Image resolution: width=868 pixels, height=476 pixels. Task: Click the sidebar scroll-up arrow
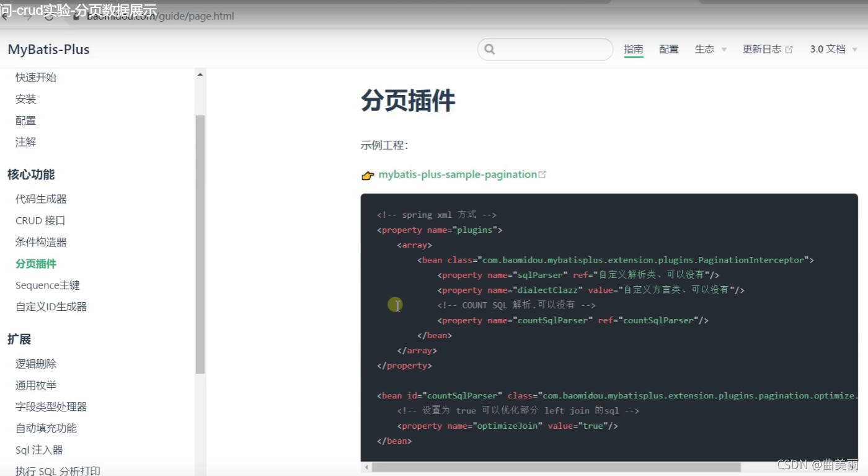click(200, 74)
